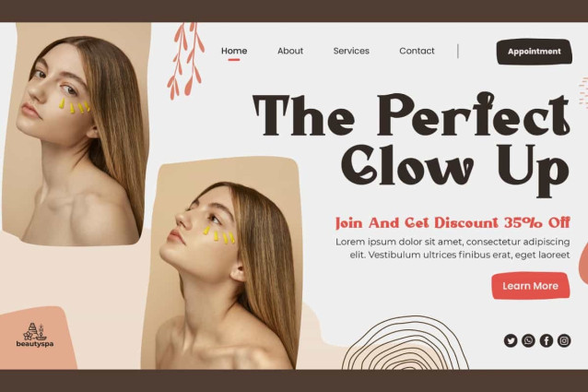Click the coral leaf branch decoration
Viewport: 588px width, 392px height.
coord(185,60)
